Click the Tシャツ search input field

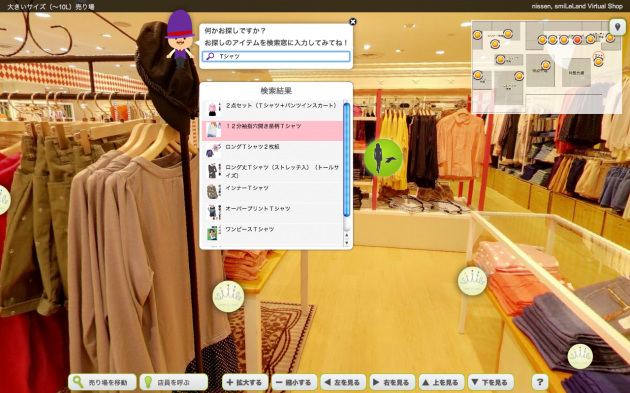[276, 57]
